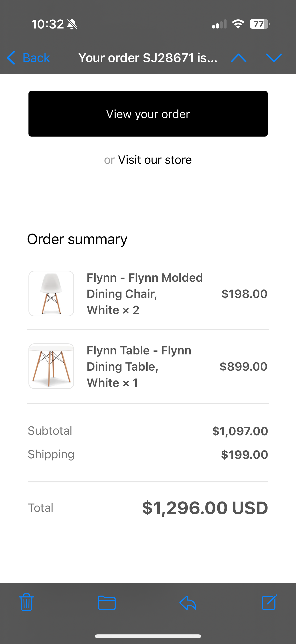Screen dimensions: 296x644
Task: Open the Visit our store link
Action: tap(155, 160)
